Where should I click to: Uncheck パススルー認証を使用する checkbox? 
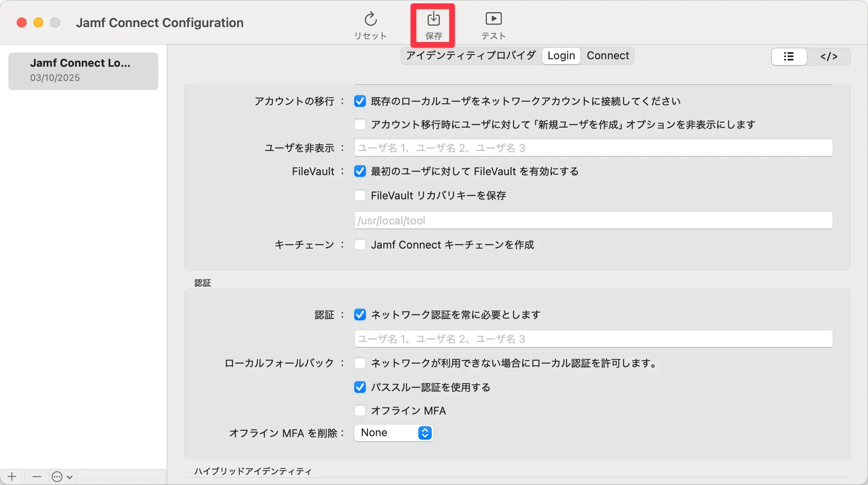click(x=360, y=387)
